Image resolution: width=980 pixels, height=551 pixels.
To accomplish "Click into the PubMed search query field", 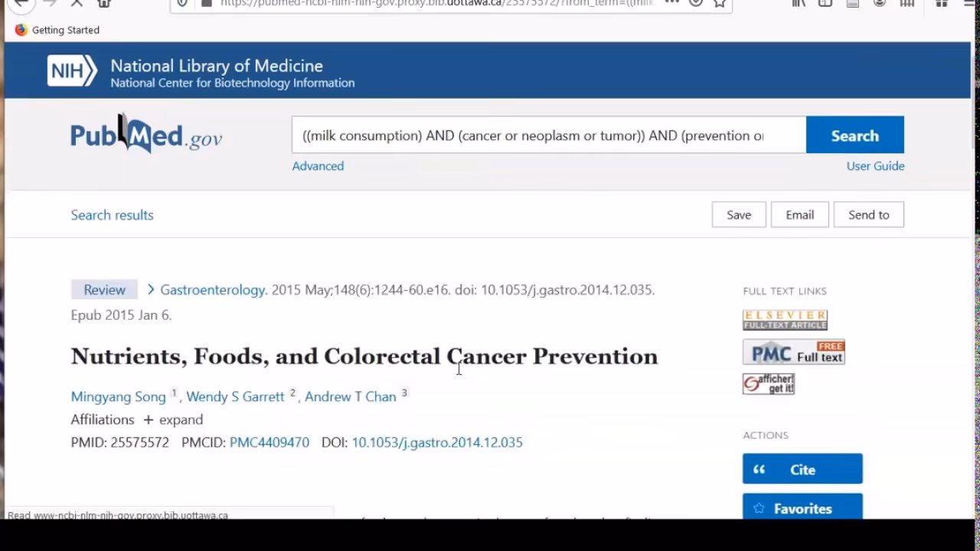I will point(547,135).
